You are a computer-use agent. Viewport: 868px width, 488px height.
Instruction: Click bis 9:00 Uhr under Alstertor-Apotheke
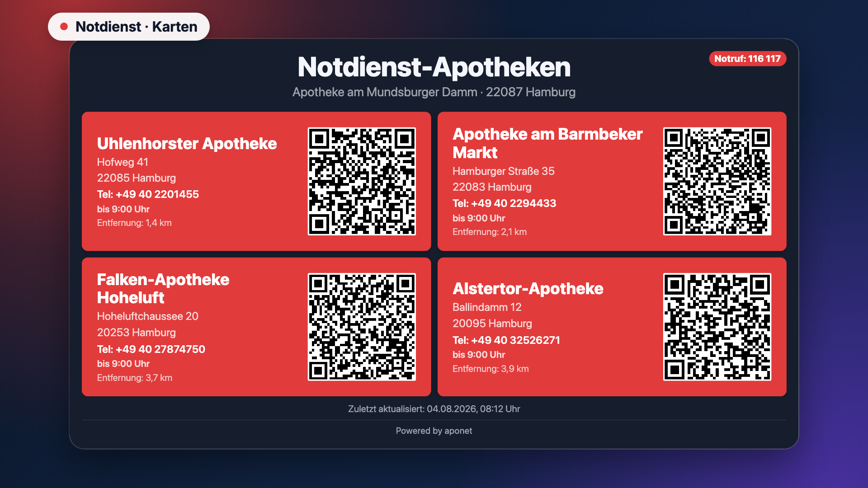pos(479,355)
